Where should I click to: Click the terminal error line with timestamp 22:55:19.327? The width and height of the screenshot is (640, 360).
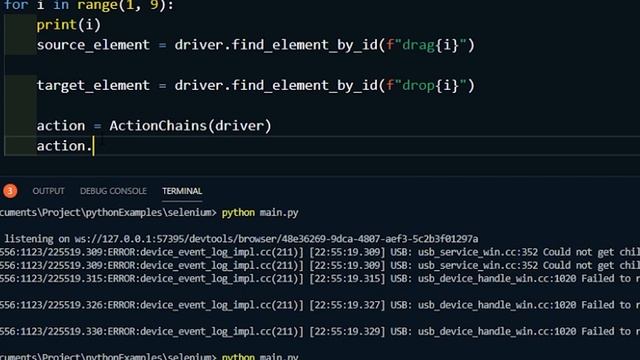click(320, 305)
